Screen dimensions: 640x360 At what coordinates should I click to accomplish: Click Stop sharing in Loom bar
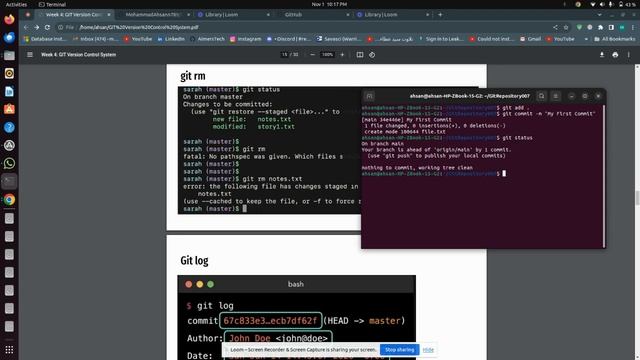pos(399,350)
